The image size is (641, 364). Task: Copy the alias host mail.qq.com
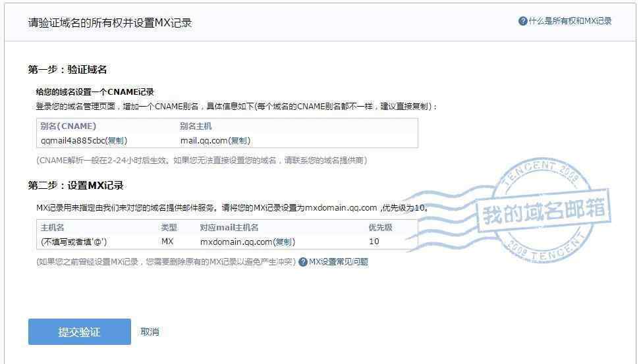(x=239, y=141)
